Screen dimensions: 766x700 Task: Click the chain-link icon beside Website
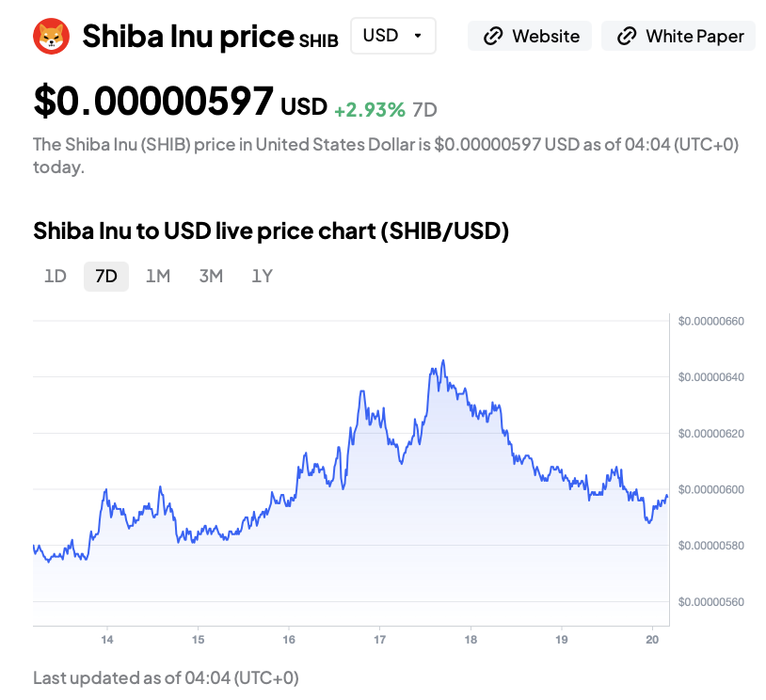click(492, 37)
